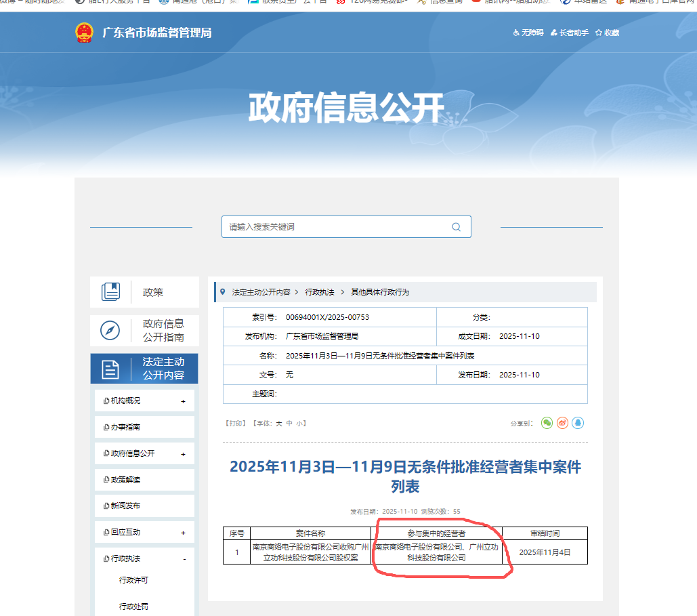Click the 打印 print link

(236, 424)
